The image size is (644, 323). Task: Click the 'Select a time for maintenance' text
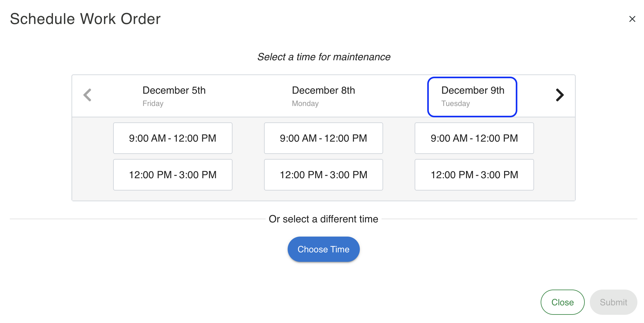click(x=324, y=57)
